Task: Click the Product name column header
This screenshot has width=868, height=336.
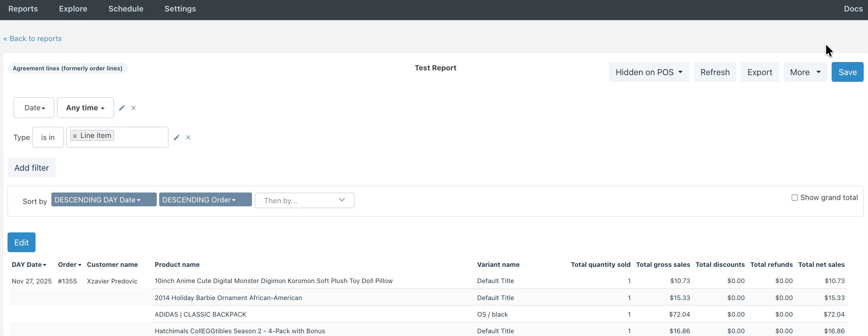Action: pyautogui.click(x=177, y=265)
